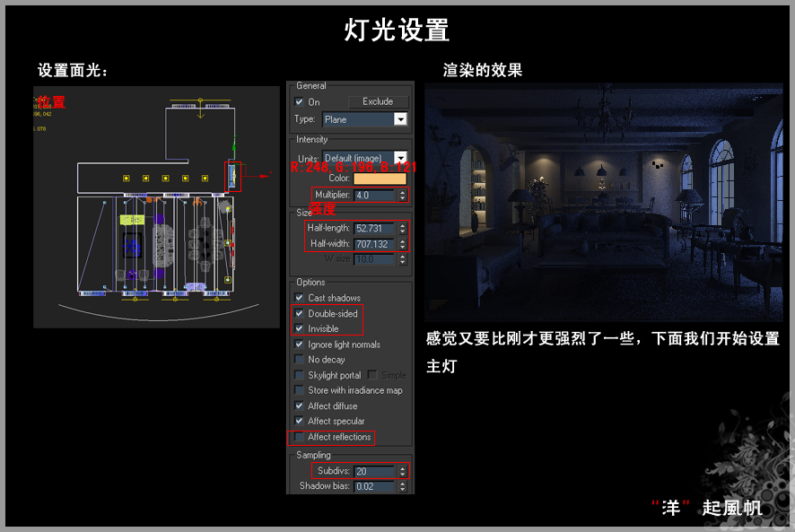Click the 设置面光 heading
795x532 pixels.
(x=73, y=70)
